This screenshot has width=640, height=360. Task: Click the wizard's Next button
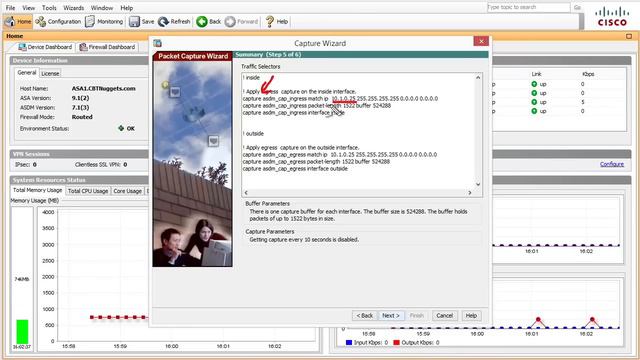[x=391, y=316]
